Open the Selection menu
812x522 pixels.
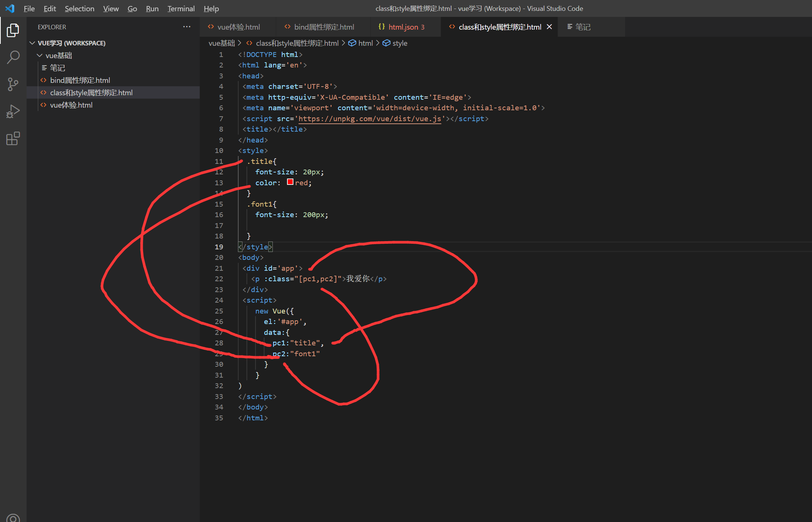79,8
